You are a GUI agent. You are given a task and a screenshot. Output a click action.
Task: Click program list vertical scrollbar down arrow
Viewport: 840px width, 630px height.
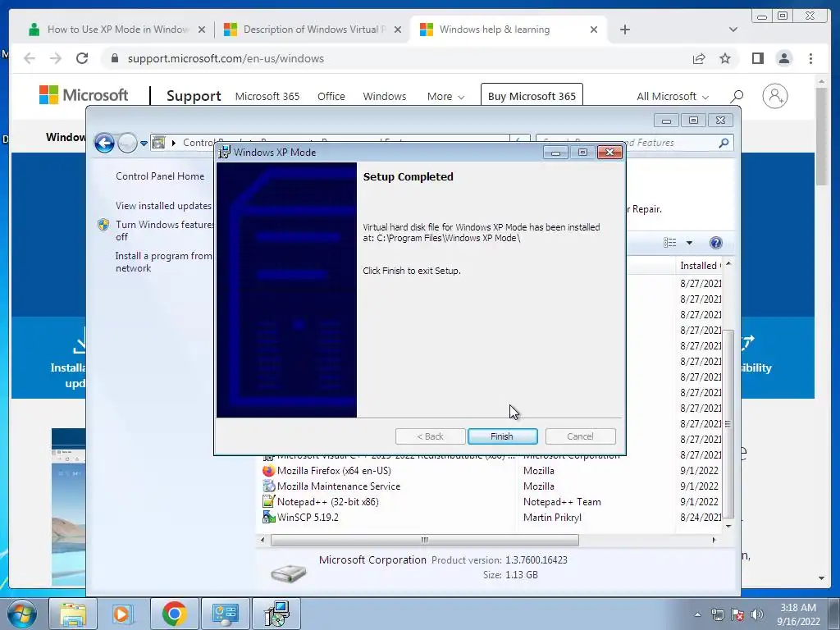pyautogui.click(x=728, y=526)
